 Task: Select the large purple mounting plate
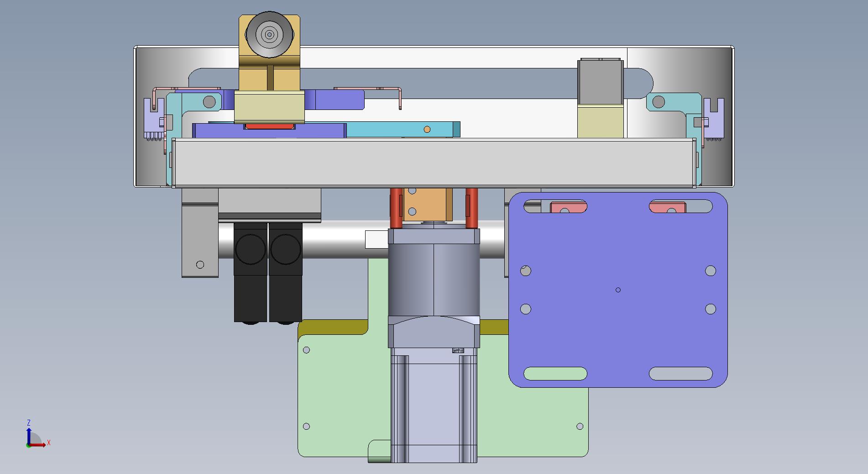(x=618, y=290)
